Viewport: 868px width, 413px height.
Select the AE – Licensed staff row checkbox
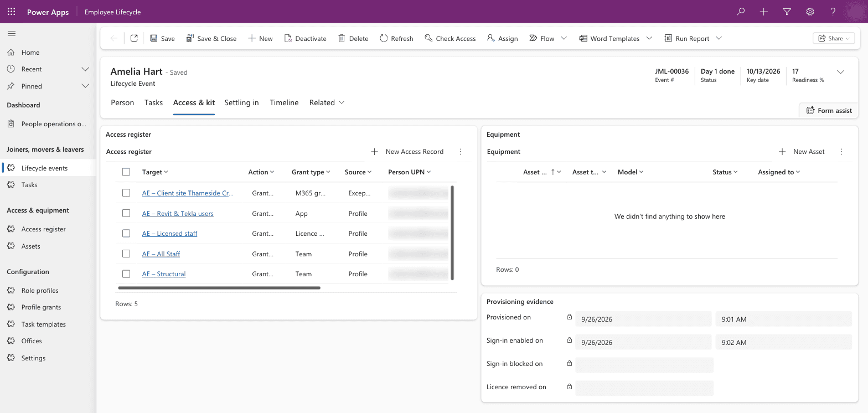click(126, 234)
